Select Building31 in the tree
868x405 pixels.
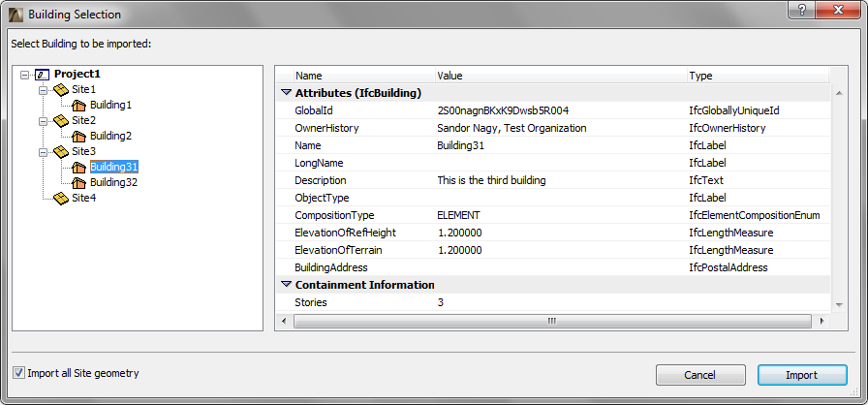click(x=113, y=167)
